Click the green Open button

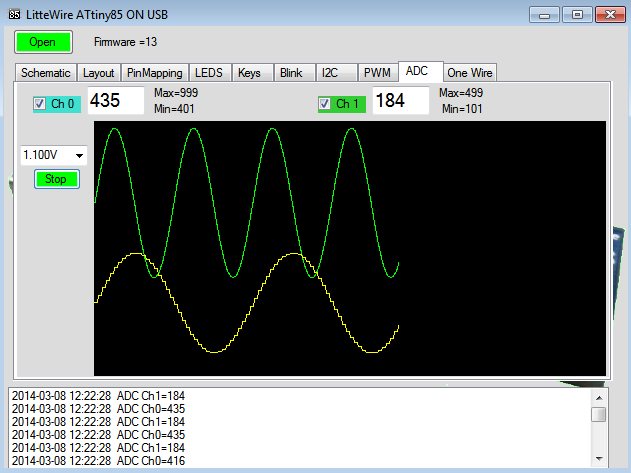(43, 42)
